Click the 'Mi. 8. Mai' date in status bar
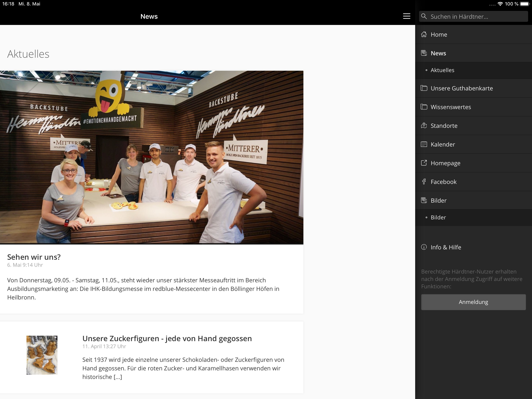 click(x=29, y=4)
